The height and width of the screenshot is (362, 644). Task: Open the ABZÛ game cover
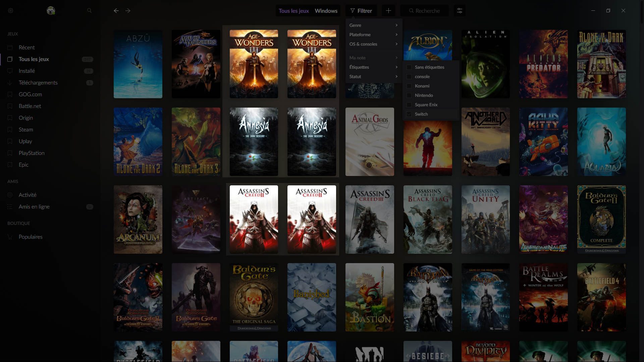coord(138,64)
